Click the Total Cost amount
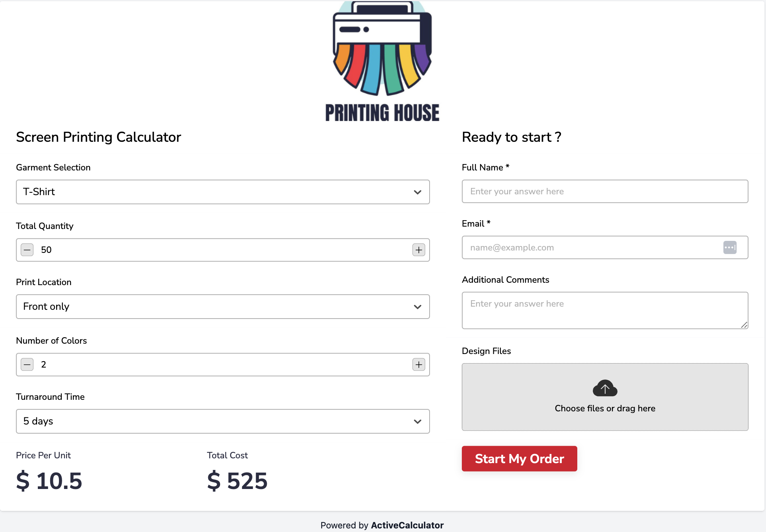 tap(237, 481)
